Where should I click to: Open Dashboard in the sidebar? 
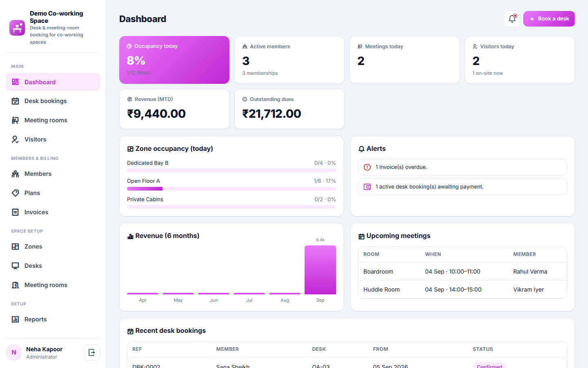click(53, 82)
